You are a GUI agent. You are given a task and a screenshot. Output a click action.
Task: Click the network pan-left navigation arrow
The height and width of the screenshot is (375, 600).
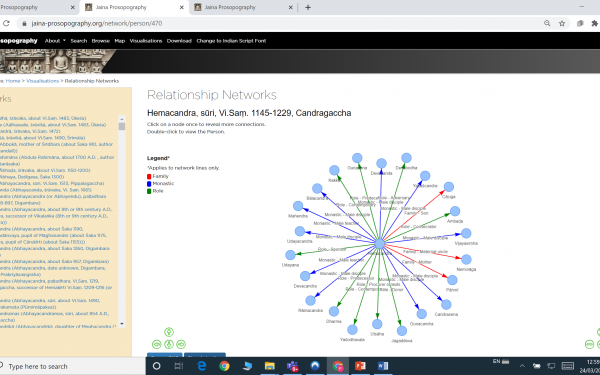157,344
